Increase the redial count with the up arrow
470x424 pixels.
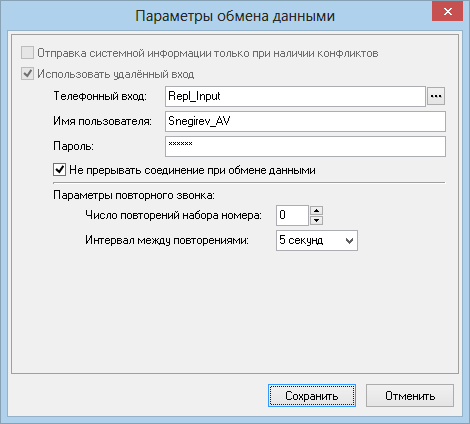pos(316,211)
